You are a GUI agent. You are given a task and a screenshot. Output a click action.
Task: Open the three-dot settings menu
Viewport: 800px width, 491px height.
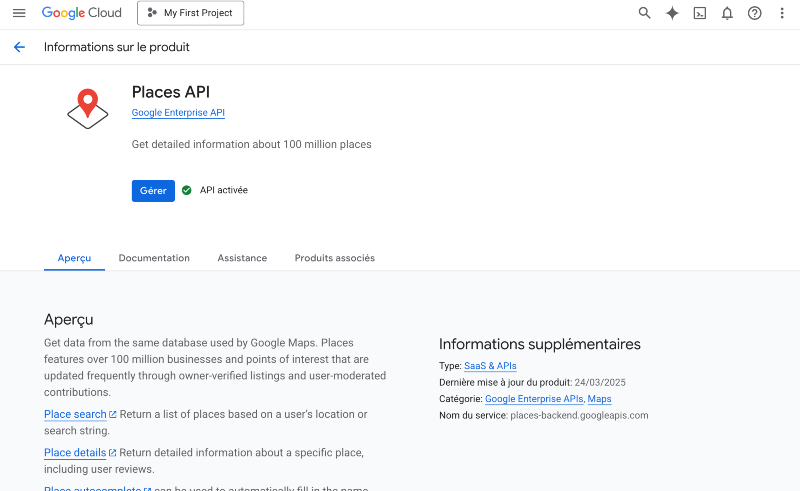pos(782,13)
